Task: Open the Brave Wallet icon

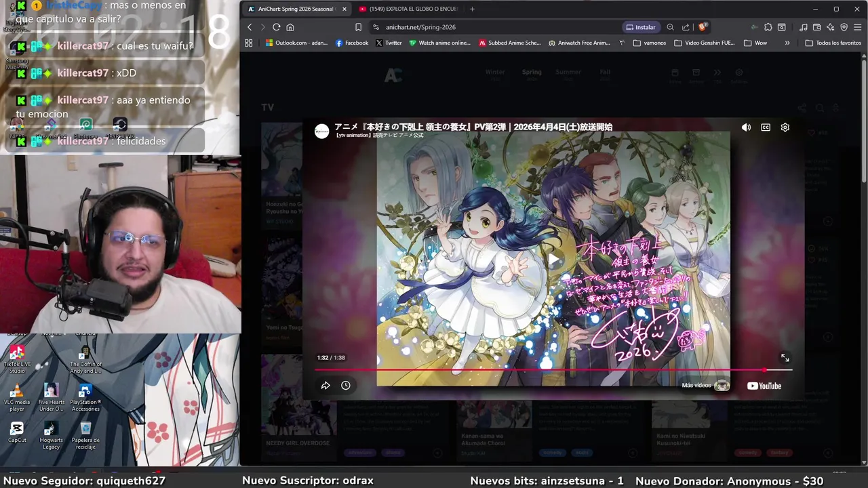Action: pyautogui.click(x=816, y=27)
